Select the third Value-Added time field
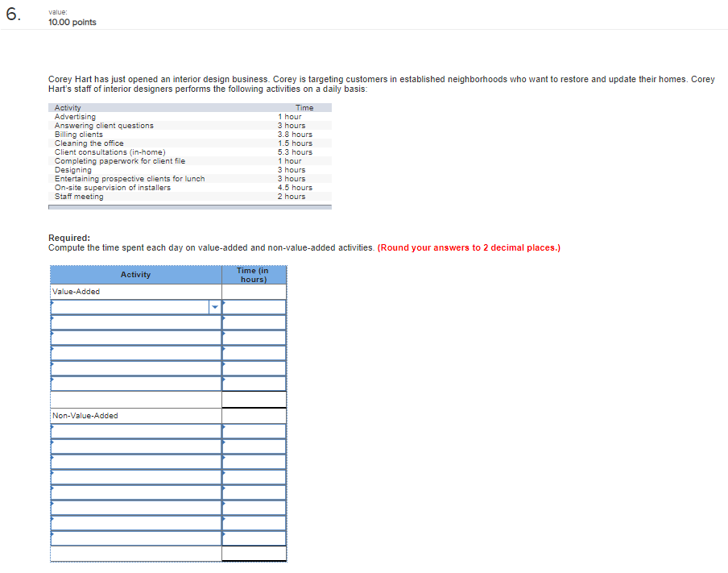Image resolution: width=728 pixels, height=573 pixels. [x=254, y=338]
